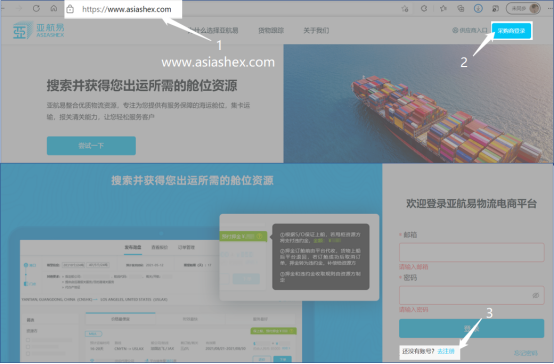
Task: Focus the 密码 input field
Action: click(471, 295)
